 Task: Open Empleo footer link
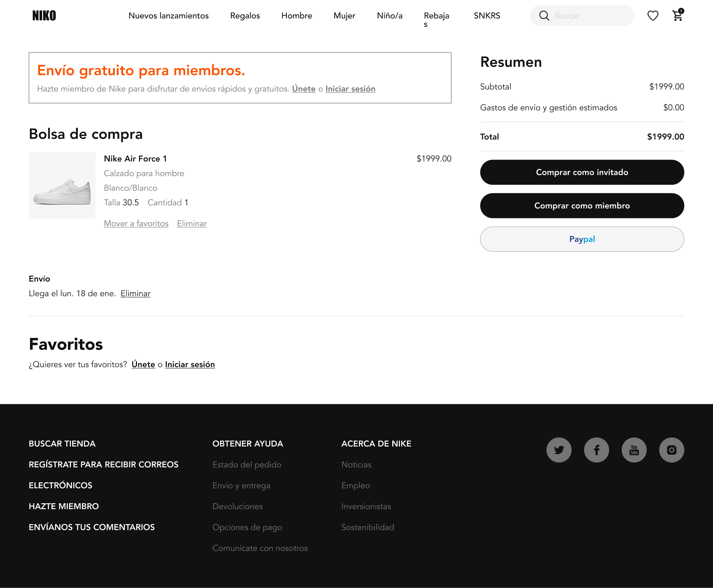[x=355, y=485]
